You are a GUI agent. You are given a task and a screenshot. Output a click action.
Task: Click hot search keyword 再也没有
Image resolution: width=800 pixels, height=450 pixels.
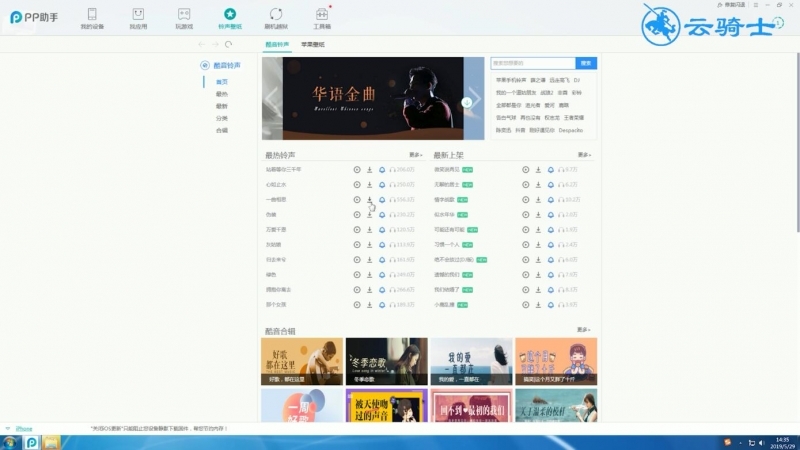point(530,118)
